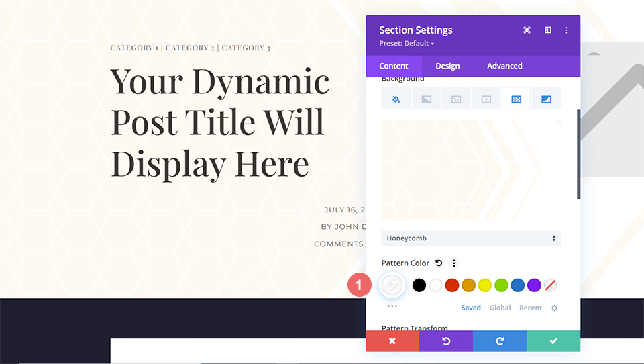Viewport: 644px width, 364px height.
Task: Open the Advanced tab
Action: 504,66
